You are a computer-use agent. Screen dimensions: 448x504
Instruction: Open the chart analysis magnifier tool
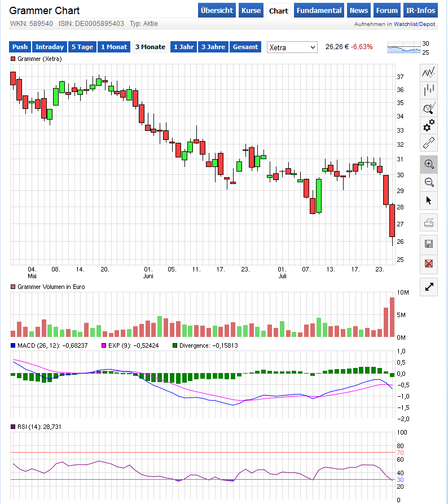point(429,108)
